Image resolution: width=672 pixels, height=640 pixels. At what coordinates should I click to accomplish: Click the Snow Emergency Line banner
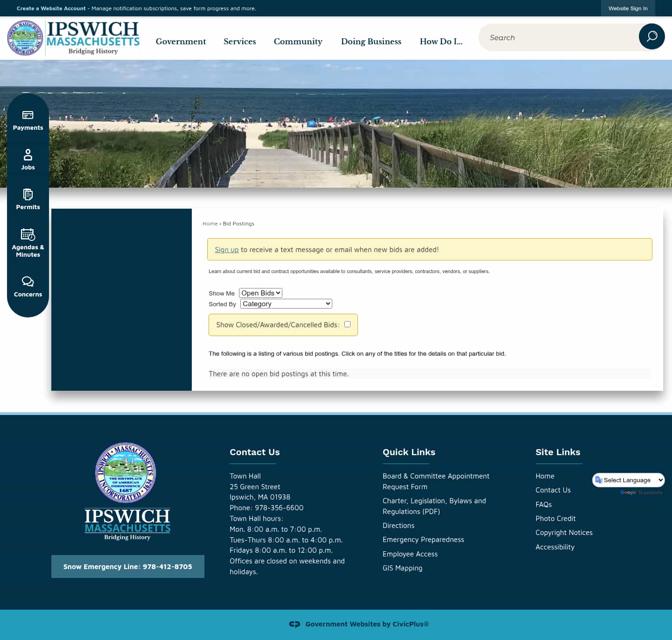click(x=127, y=566)
